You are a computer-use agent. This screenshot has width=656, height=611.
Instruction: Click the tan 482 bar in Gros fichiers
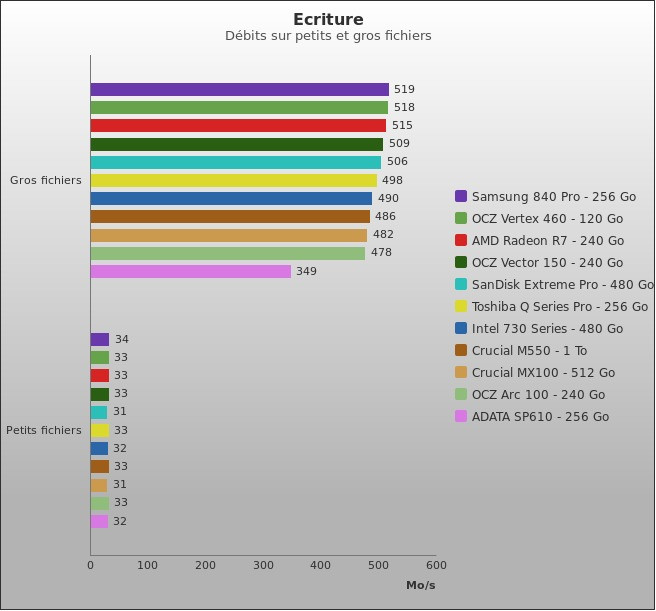coord(229,235)
